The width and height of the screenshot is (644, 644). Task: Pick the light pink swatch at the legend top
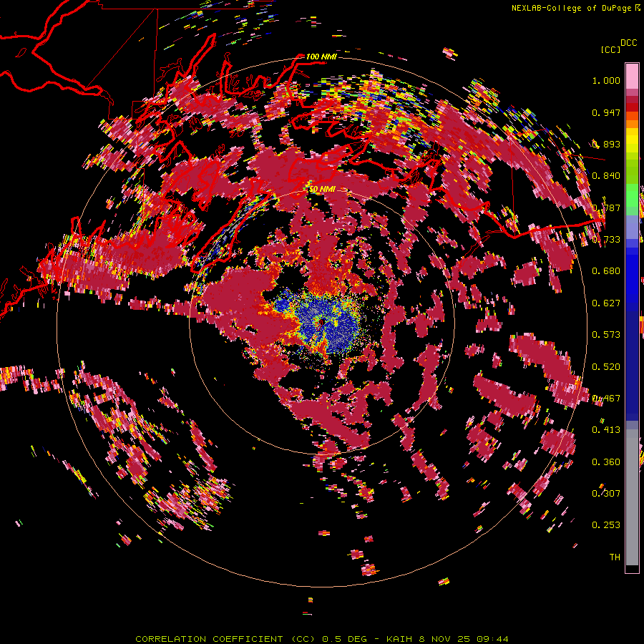pos(632,76)
